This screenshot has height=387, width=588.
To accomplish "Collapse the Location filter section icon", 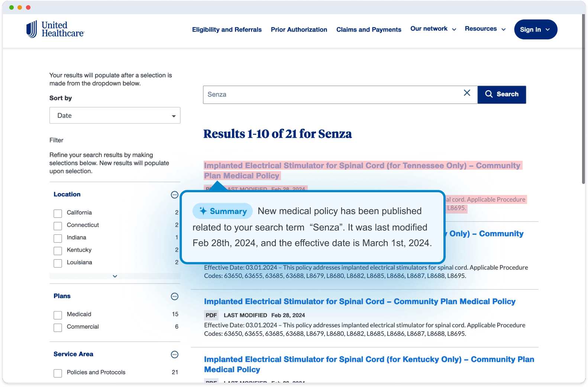I will tap(174, 195).
